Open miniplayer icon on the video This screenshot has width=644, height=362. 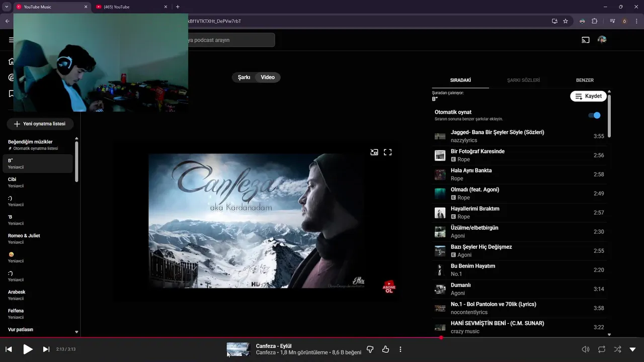374,152
